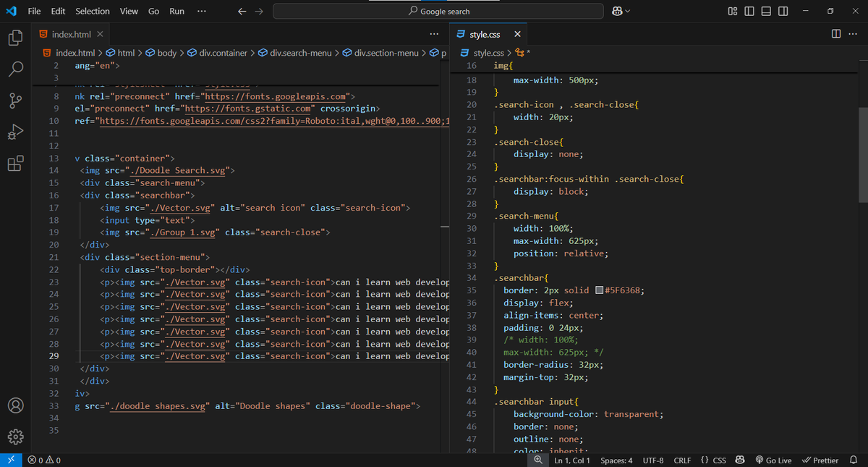Open the Run and Debug view
This screenshot has height=467, width=868.
(x=16, y=132)
